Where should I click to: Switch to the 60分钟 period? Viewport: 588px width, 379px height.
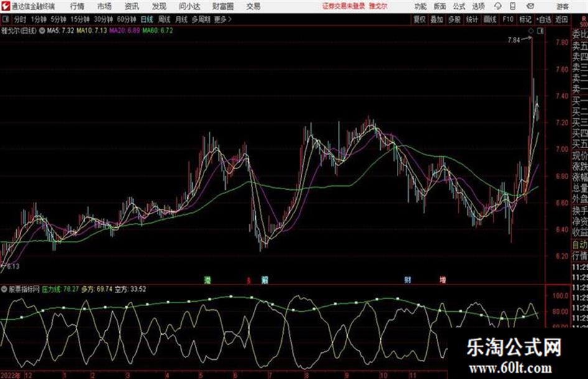127,19
